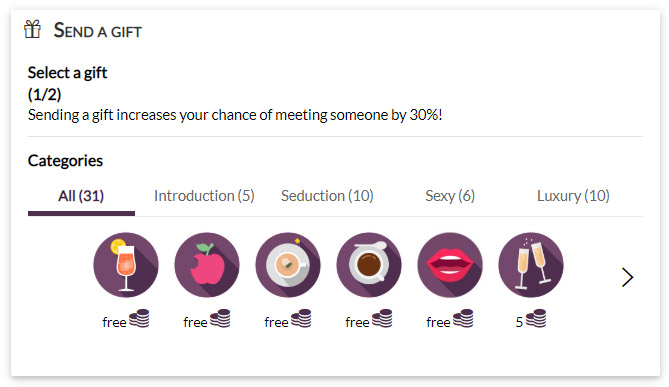Pick the tea cup gift
This screenshot has width=669, height=387.
pos(288,265)
